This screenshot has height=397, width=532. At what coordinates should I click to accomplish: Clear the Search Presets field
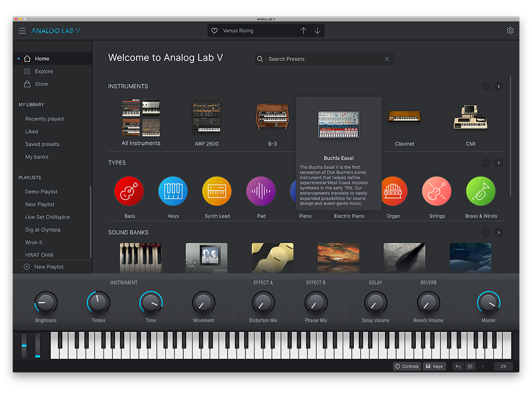coord(387,59)
